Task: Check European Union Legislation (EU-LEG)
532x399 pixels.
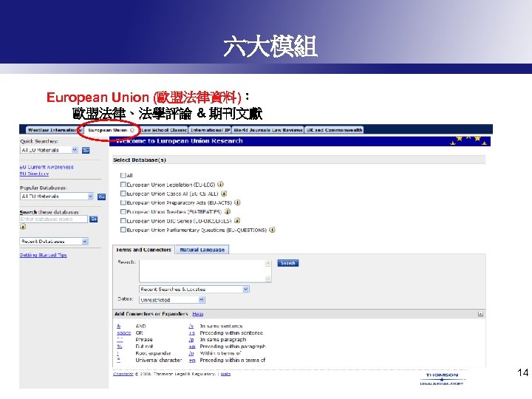Action: [x=123, y=185]
